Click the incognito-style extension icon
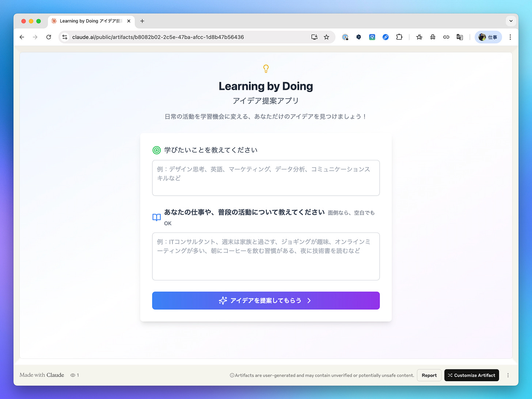The width and height of the screenshot is (532, 399). tap(433, 37)
